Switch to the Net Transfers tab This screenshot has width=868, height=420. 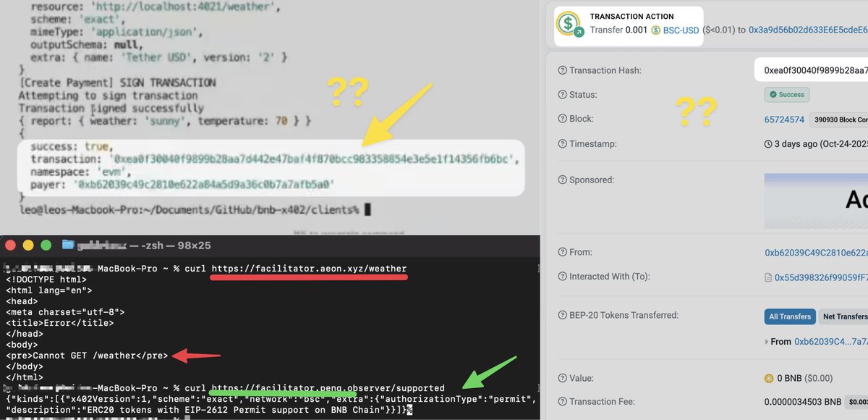pyautogui.click(x=845, y=316)
